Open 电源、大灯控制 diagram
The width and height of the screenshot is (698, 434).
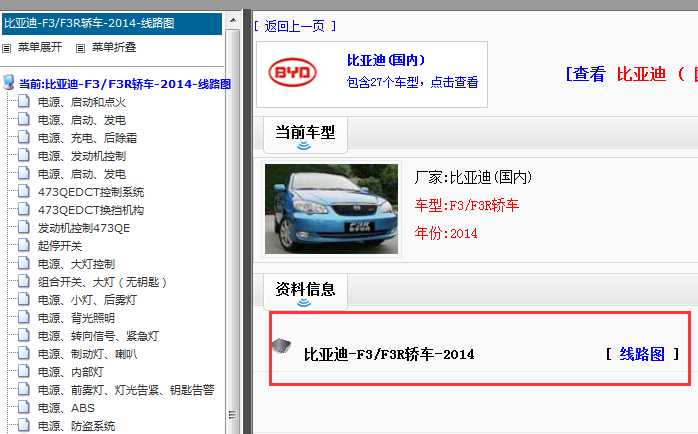click(77, 264)
